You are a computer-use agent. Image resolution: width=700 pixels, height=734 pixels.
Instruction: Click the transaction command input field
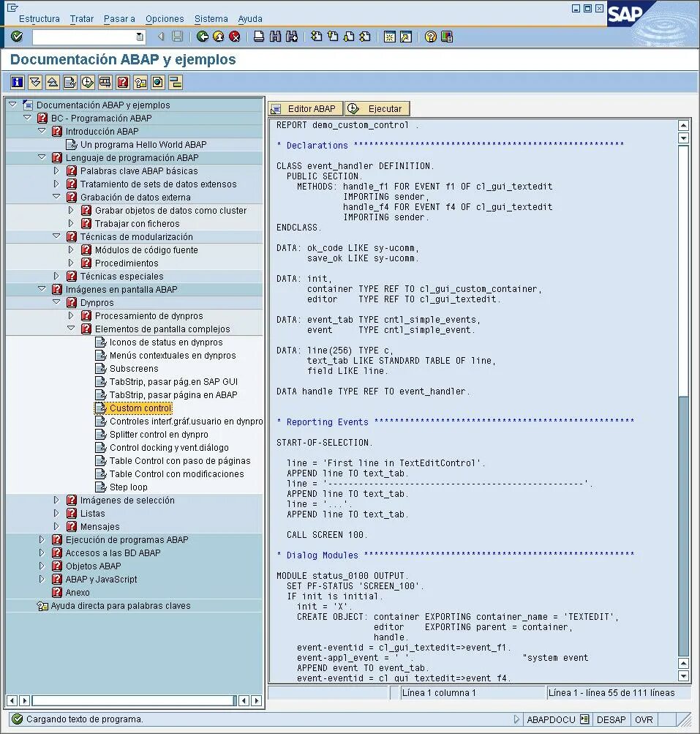[x=84, y=37]
